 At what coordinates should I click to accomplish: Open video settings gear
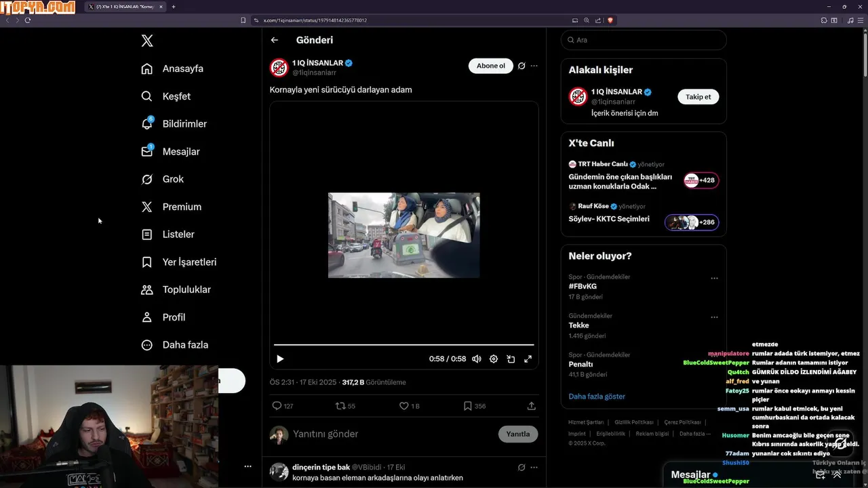[x=494, y=359]
